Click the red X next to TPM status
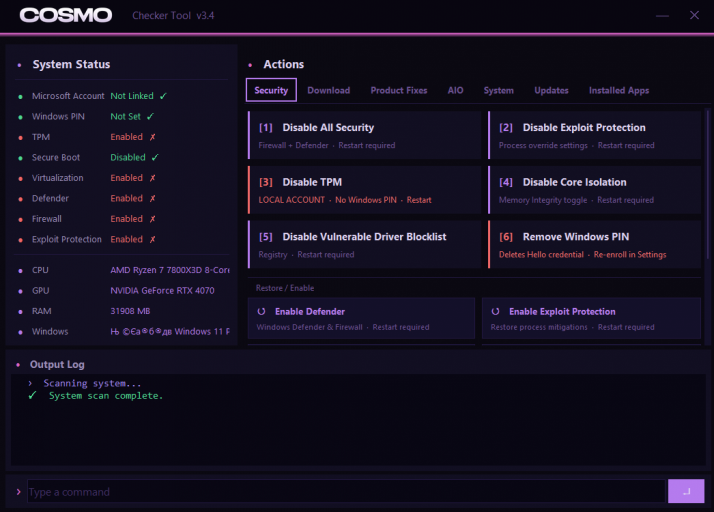Image resolution: width=714 pixels, height=512 pixels. coord(153,137)
